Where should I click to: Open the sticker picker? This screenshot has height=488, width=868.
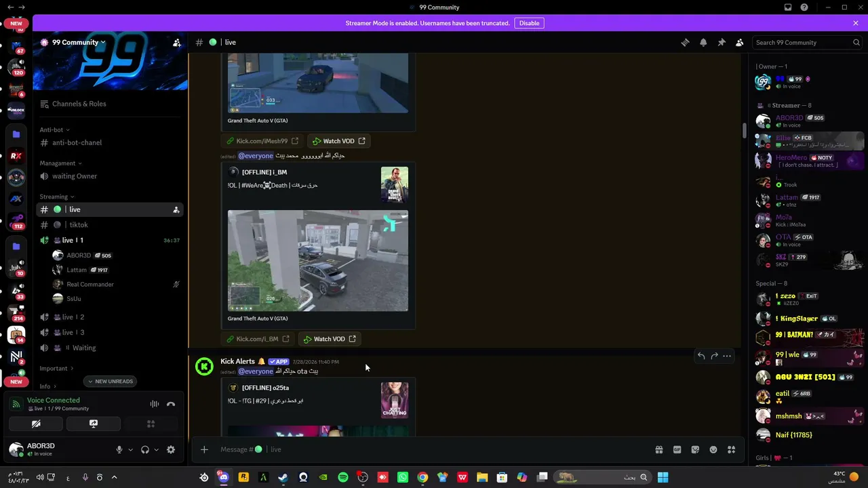coord(695,449)
